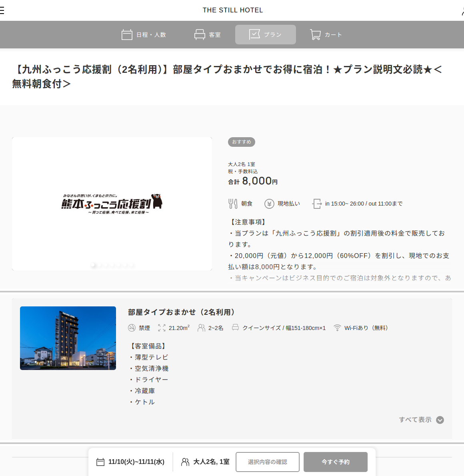Click the 熊本ふっこう応援割 banner image

[x=112, y=204]
